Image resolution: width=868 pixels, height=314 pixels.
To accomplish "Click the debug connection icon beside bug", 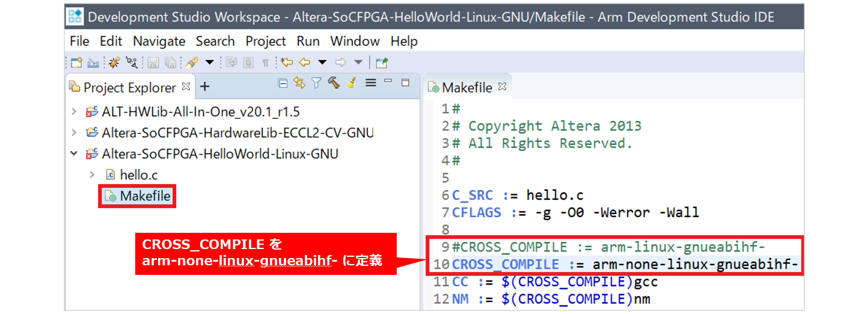I will coord(132,62).
